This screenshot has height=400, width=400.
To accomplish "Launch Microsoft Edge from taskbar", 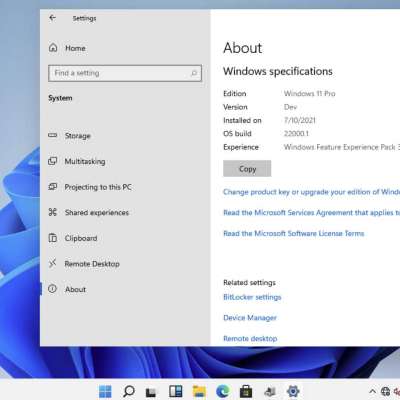I will (x=223, y=391).
